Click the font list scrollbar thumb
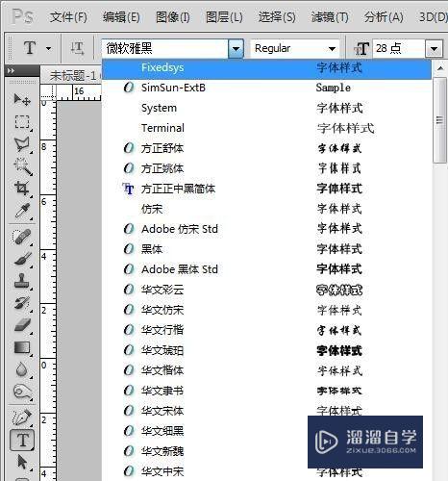This screenshot has height=481, width=448. click(x=440, y=120)
